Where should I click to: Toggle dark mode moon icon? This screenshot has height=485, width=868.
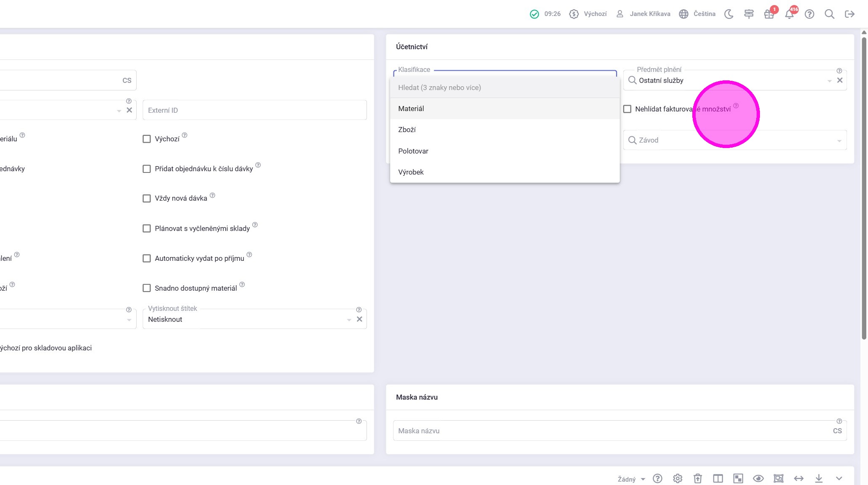point(729,14)
